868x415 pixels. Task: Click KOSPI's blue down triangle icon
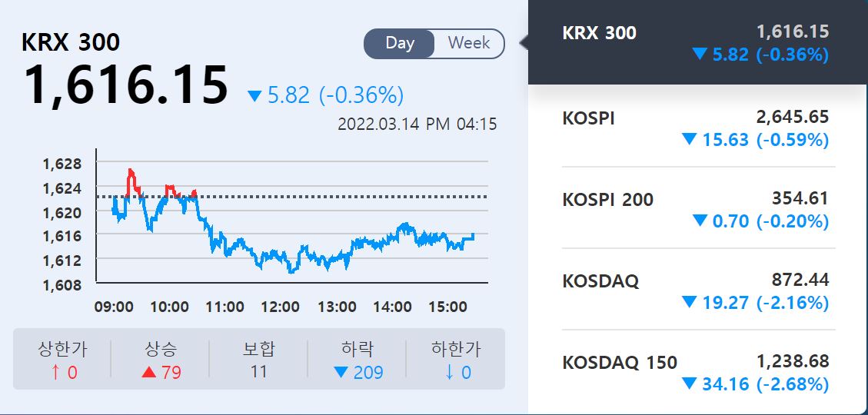coord(689,140)
